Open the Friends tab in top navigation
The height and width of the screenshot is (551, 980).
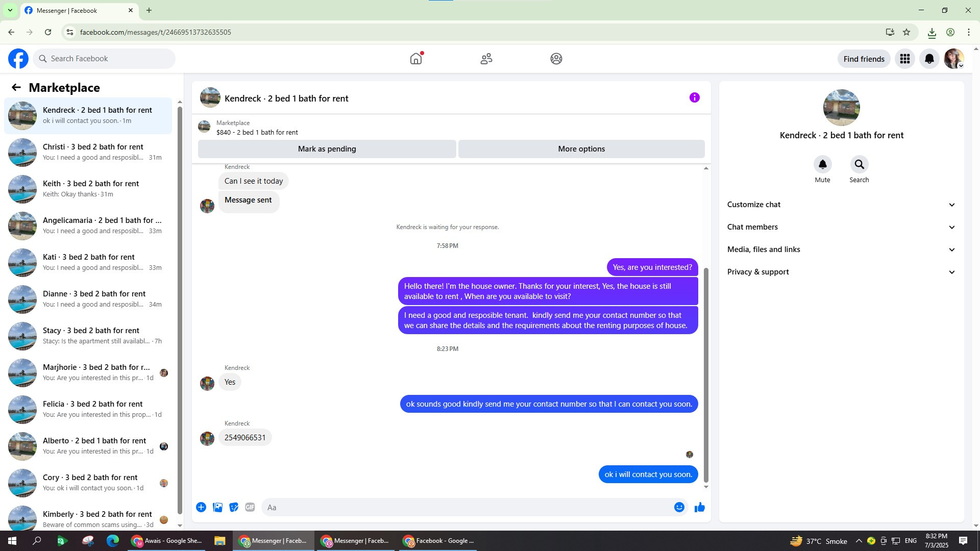point(486,59)
